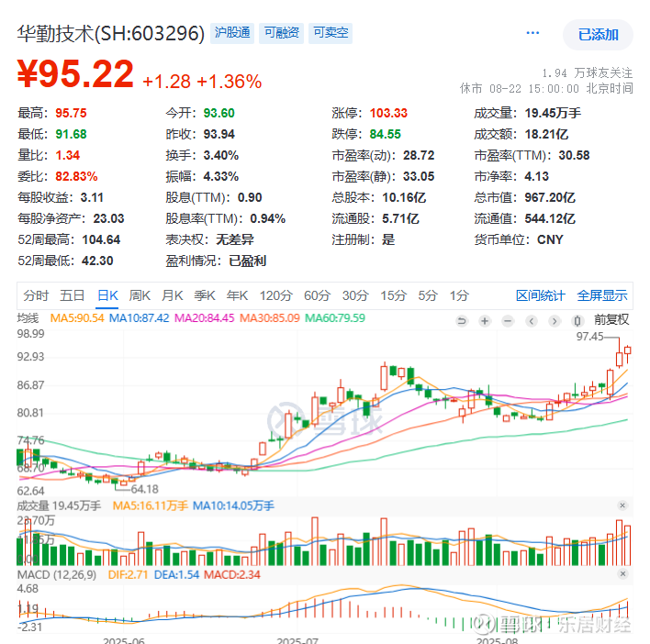650x644 pixels.
Task: Click the 成交量 value 19.45万手
Action: (553, 113)
